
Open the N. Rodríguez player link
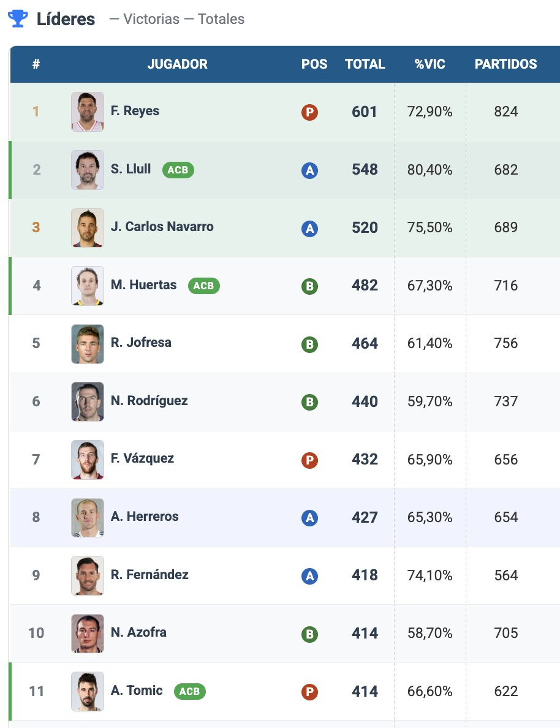pyautogui.click(x=149, y=401)
